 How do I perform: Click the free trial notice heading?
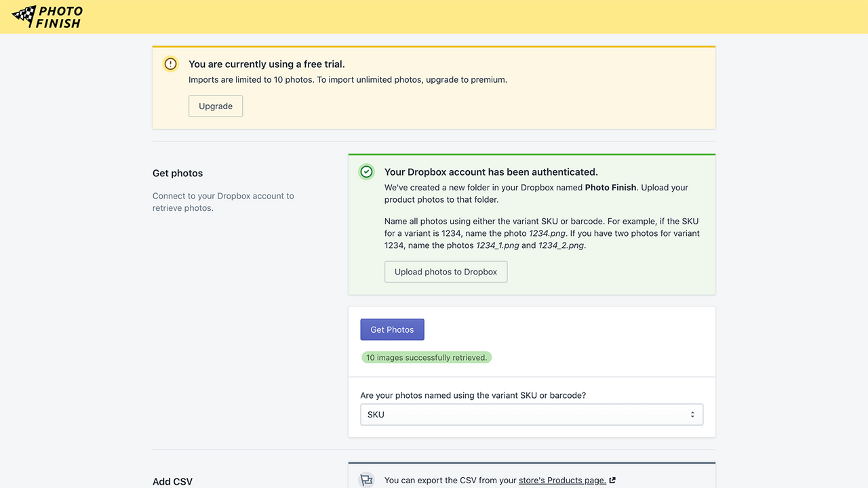[x=267, y=64]
